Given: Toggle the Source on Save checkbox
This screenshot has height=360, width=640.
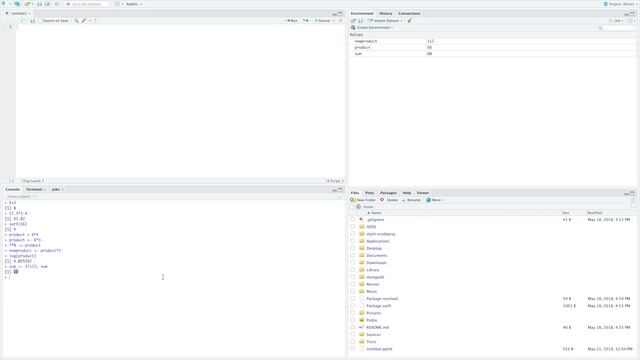Looking at the screenshot, I should click(x=40, y=20).
